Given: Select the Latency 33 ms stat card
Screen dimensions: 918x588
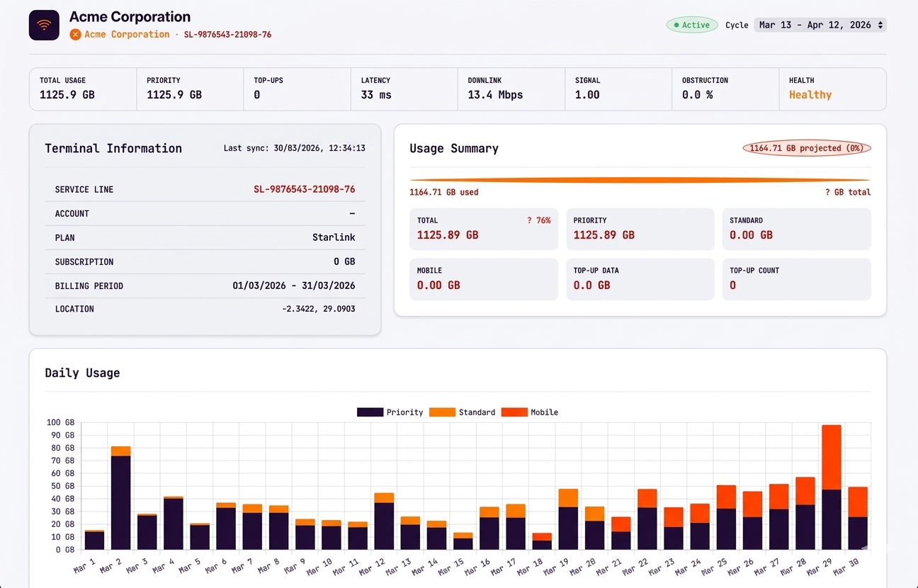Looking at the screenshot, I should tap(404, 89).
